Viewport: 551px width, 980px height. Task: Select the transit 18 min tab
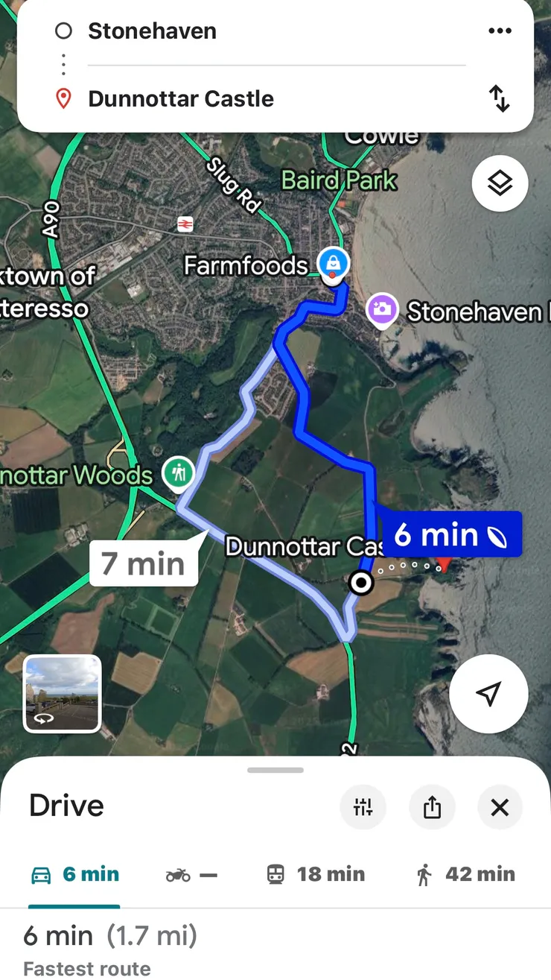[x=316, y=874]
